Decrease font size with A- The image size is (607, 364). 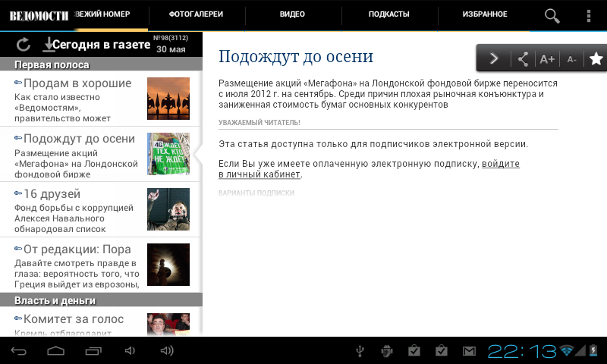point(572,58)
